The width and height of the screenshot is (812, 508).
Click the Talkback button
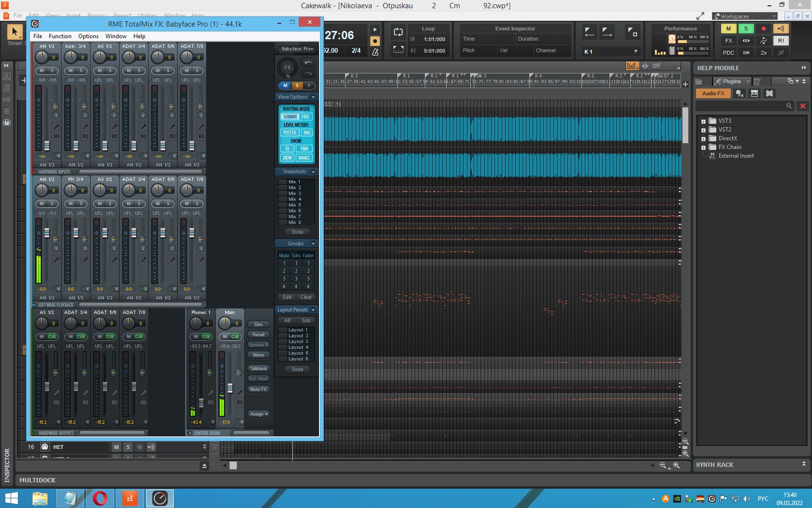[x=259, y=368]
